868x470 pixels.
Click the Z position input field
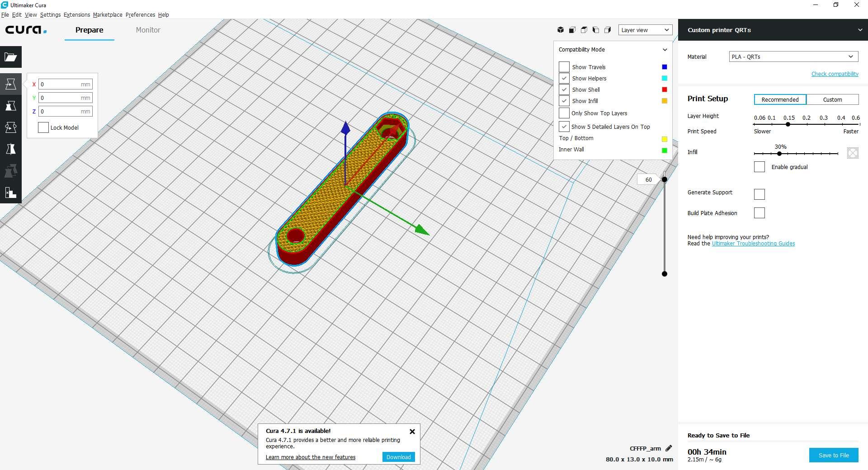66,111
